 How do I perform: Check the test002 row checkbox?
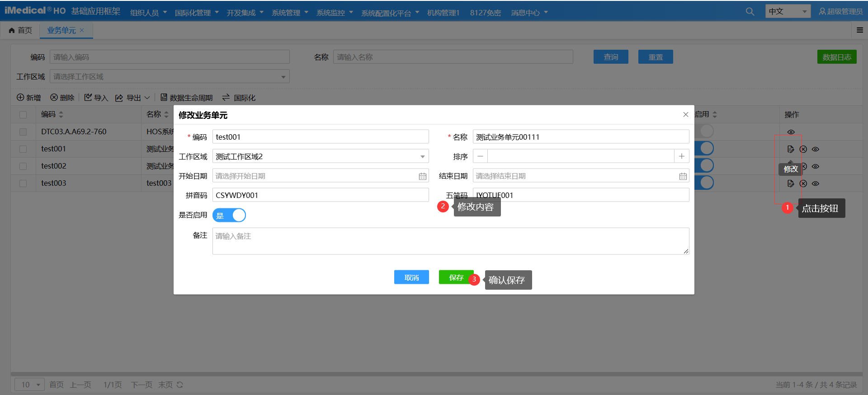click(23, 166)
